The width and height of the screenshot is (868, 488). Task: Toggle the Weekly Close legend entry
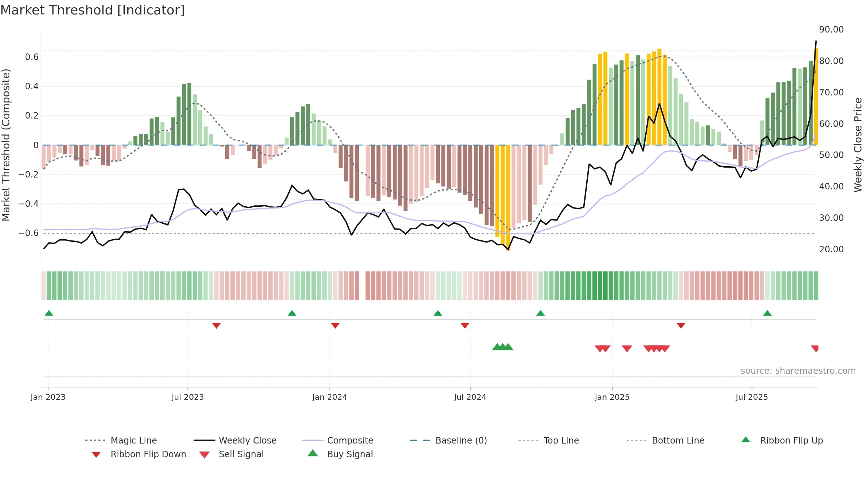(235, 440)
